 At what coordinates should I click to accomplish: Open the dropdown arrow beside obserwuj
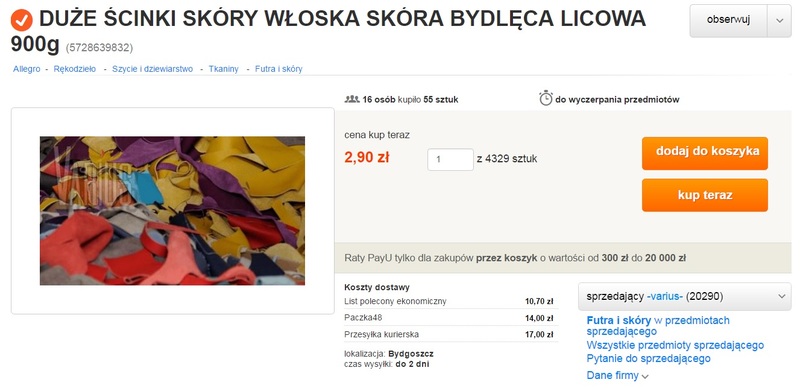[779, 20]
